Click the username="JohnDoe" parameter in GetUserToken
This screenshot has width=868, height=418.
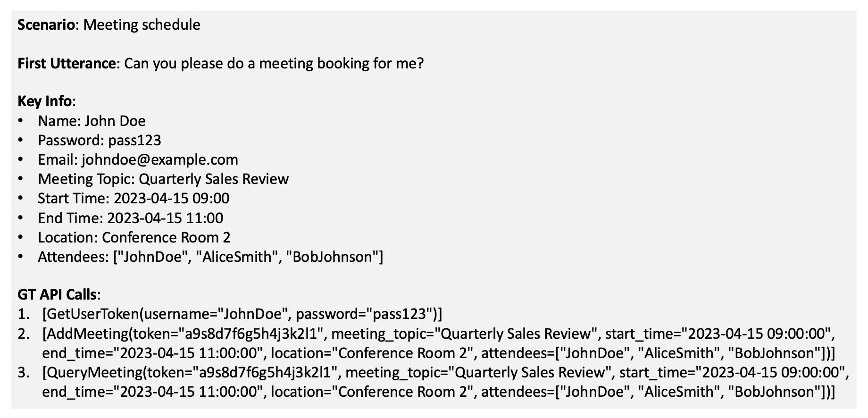(x=216, y=314)
